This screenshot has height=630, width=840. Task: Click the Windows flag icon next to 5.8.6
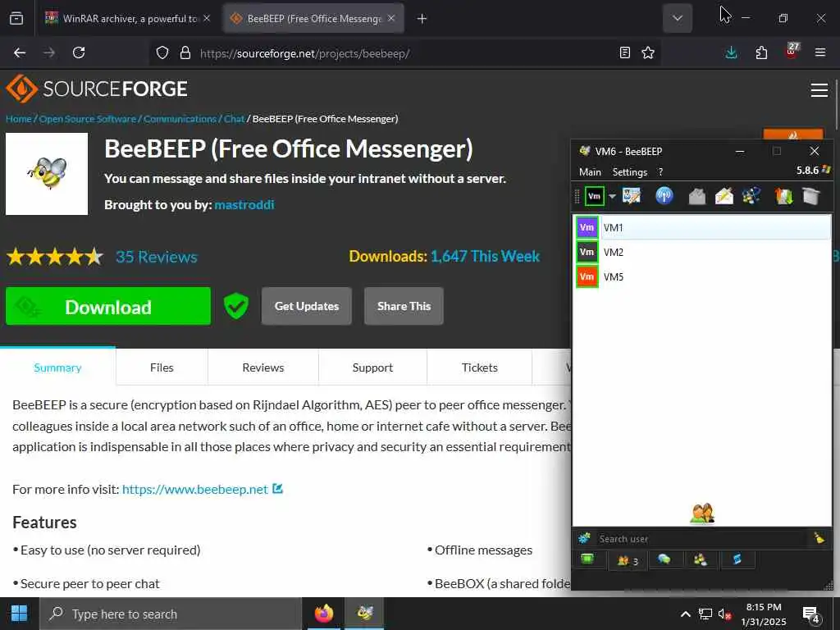point(825,170)
